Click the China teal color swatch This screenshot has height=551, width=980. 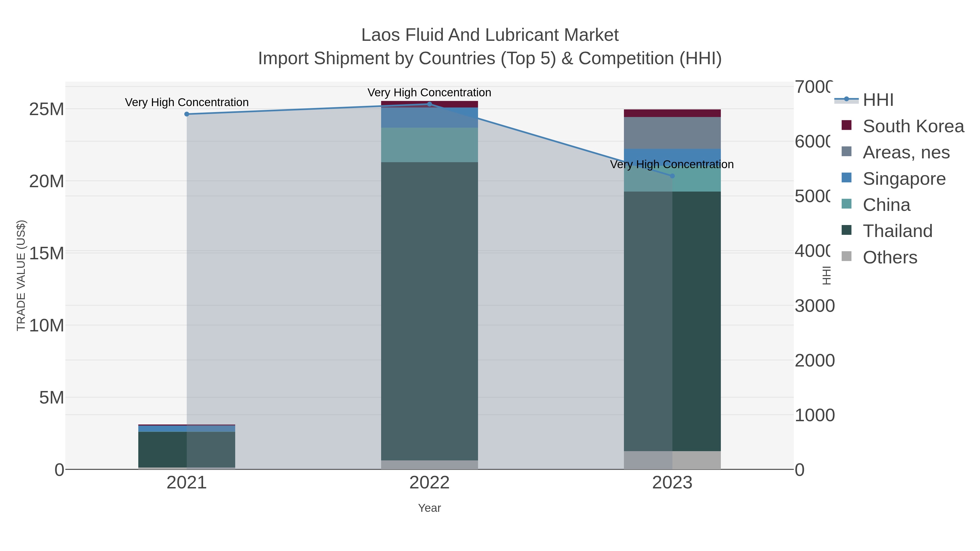coord(846,204)
